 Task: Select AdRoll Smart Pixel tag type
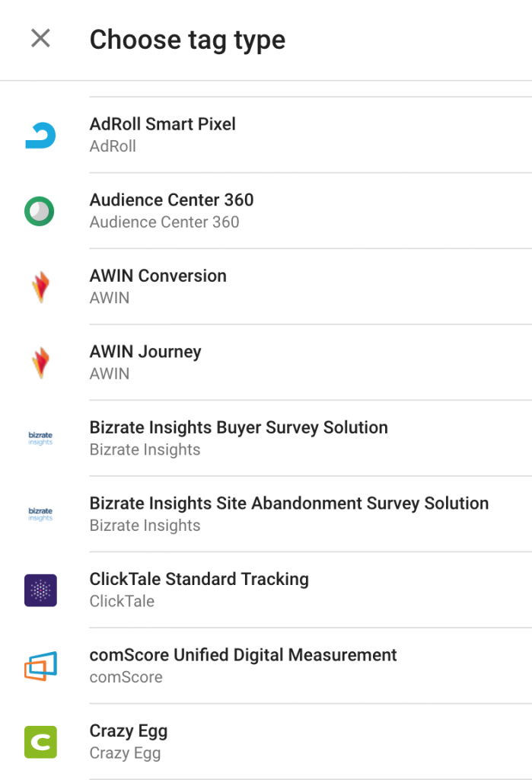tap(266, 136)
